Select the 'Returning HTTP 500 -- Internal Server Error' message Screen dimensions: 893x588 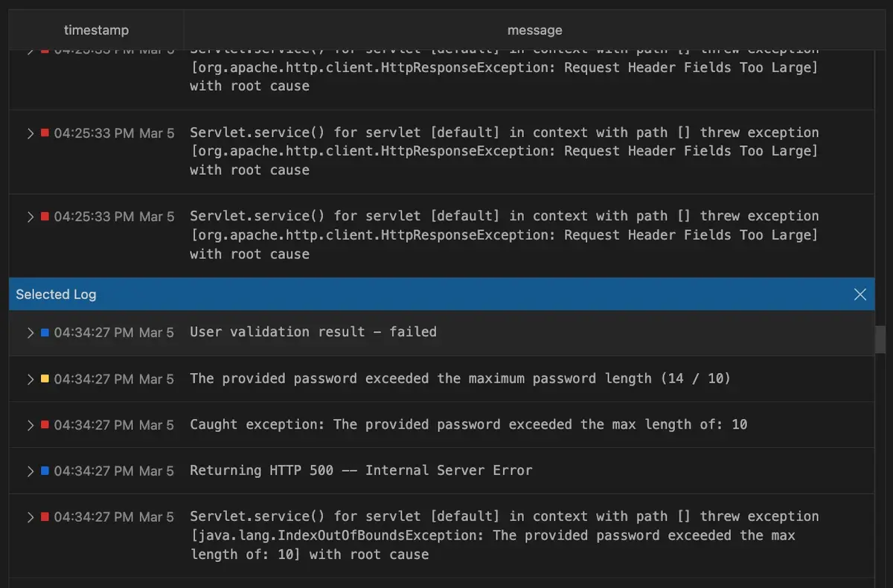point(361,471)
